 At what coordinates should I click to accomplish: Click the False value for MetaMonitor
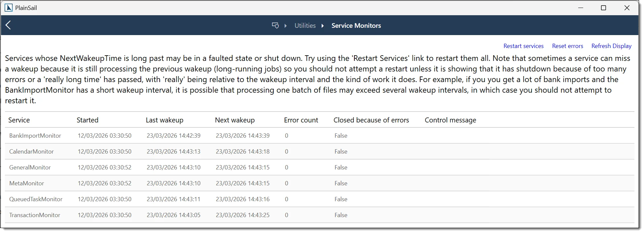[341, 183]
